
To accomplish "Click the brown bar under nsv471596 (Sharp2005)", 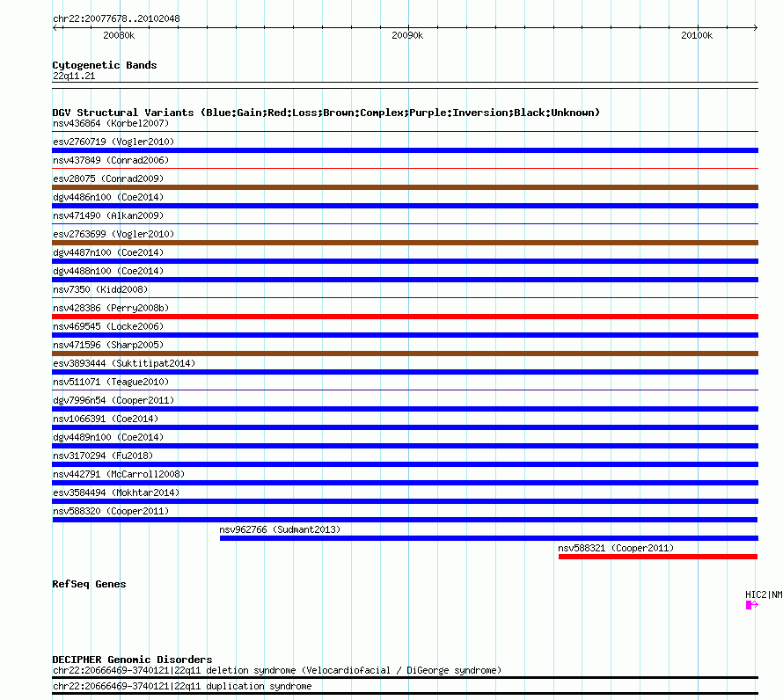I will click(405, 354).
